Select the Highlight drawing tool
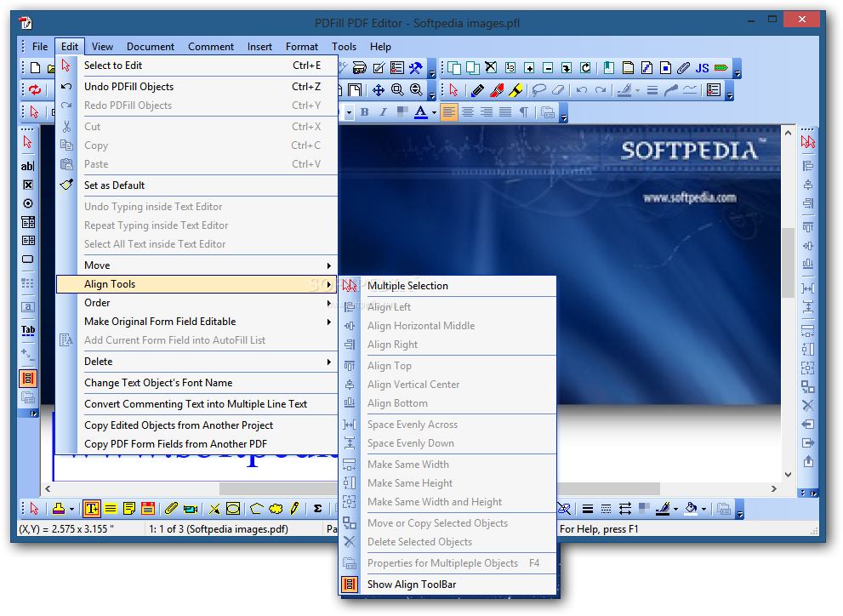 coord(515,89)
